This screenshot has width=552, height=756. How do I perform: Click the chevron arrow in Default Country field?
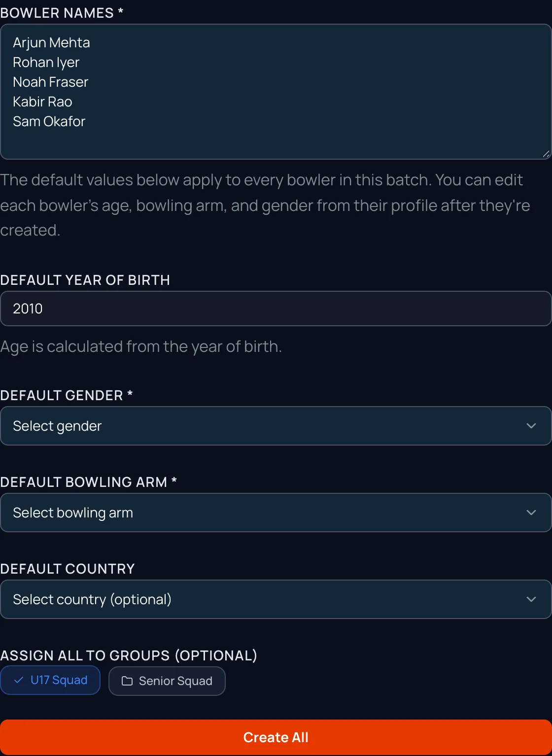[x=531, y=599]
